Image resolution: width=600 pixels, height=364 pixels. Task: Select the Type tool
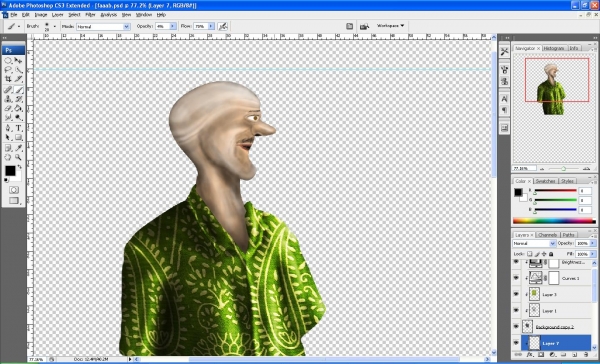pyautogui.click(x=18, y=128)
